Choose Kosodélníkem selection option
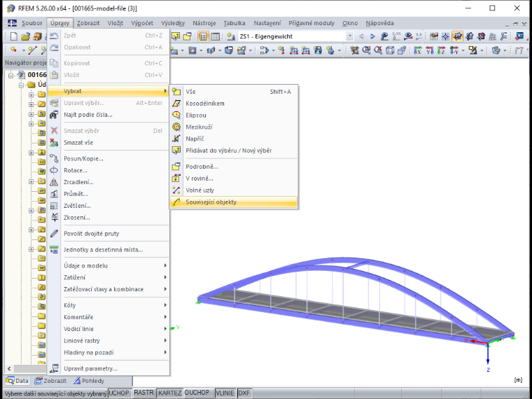The width and height of the screenshot is (532, 399). tap(234, 104)
